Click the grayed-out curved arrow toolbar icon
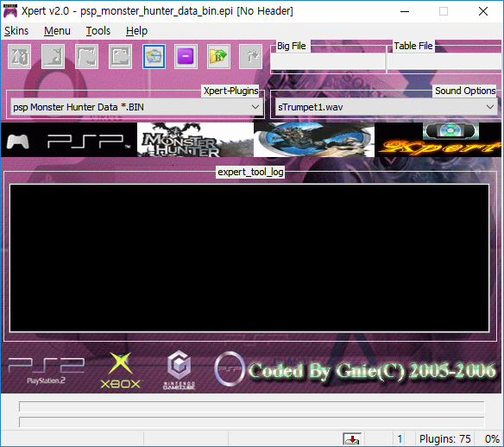 [251, 57]
